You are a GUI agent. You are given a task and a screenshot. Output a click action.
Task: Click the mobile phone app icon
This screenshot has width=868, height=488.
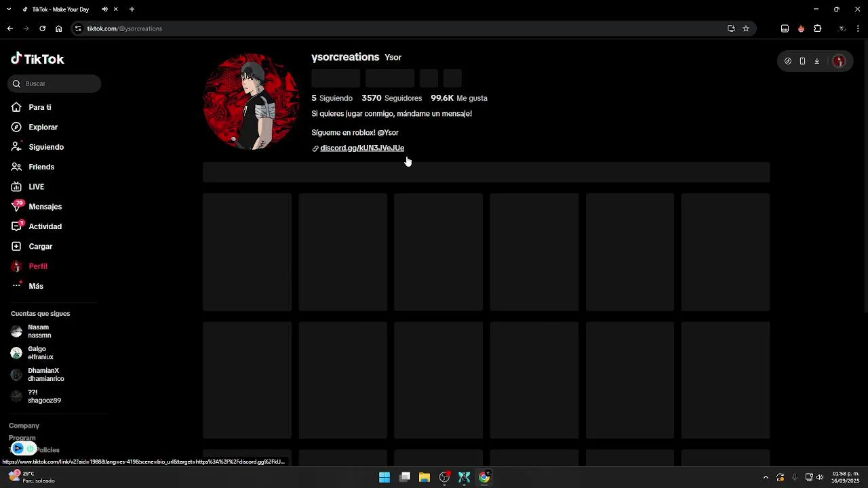point(802,61)
